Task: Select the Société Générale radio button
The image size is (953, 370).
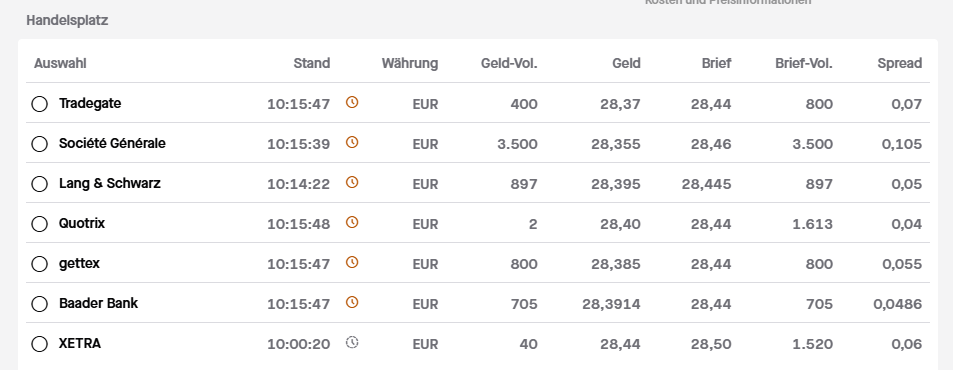Action: point(40,144)
